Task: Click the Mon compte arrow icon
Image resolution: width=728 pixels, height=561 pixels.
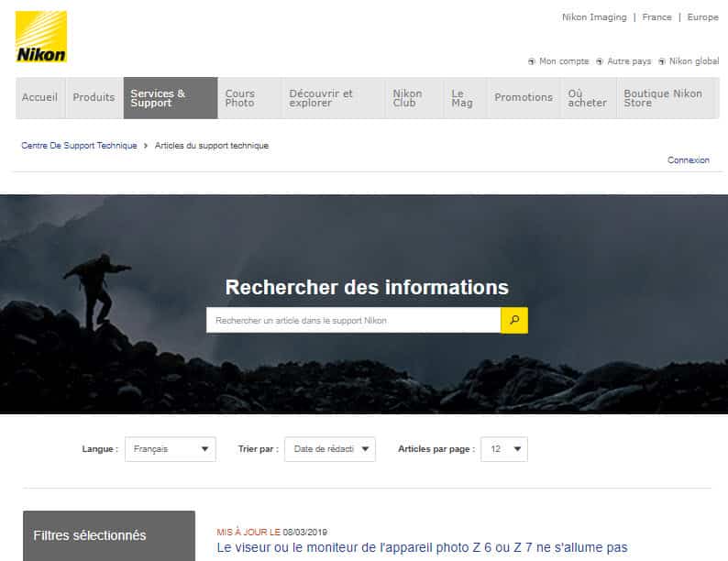Action: click(532, 61)
